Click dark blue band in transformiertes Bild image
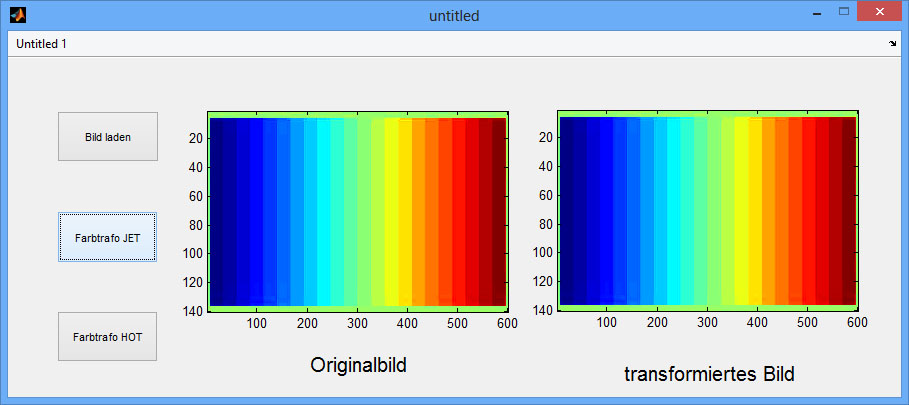Viewport: 909px width, 405px height. tap(575, 210)
